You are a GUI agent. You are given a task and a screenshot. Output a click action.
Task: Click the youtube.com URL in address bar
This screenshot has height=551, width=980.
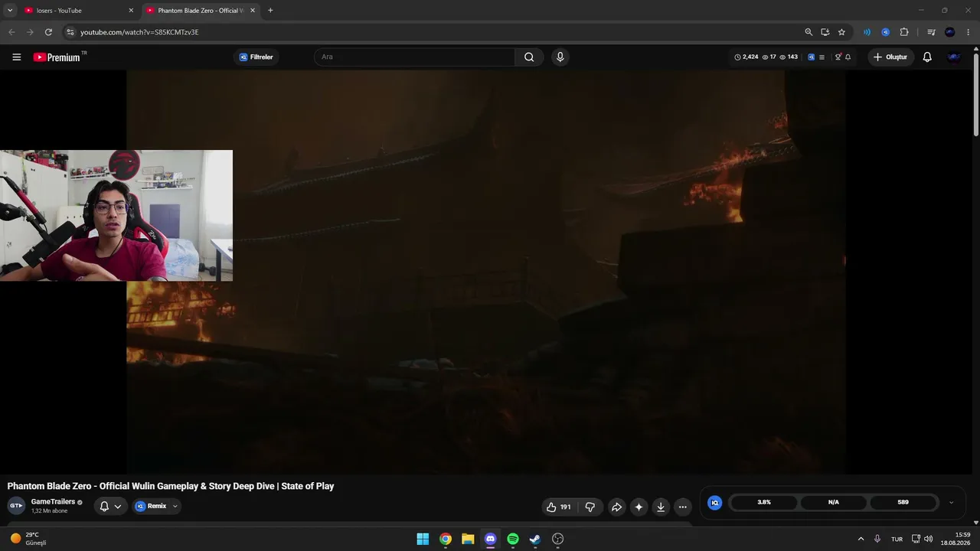(139, 32)
